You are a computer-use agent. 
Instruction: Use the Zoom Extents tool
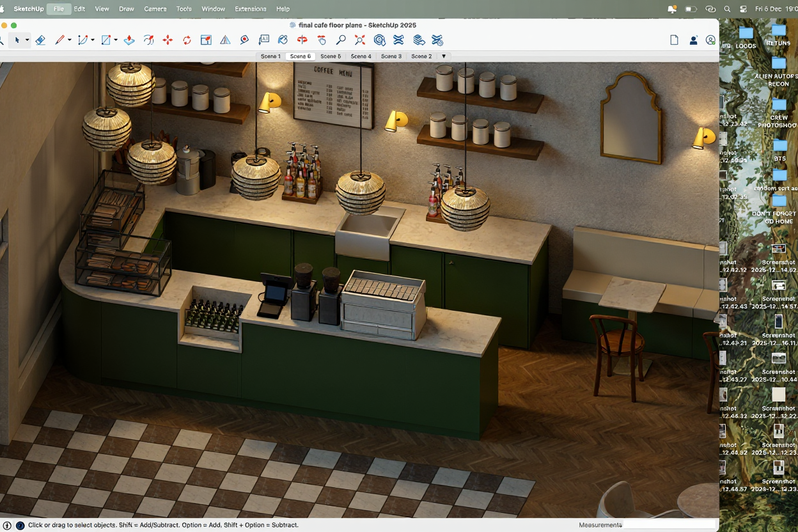point(360,40)
